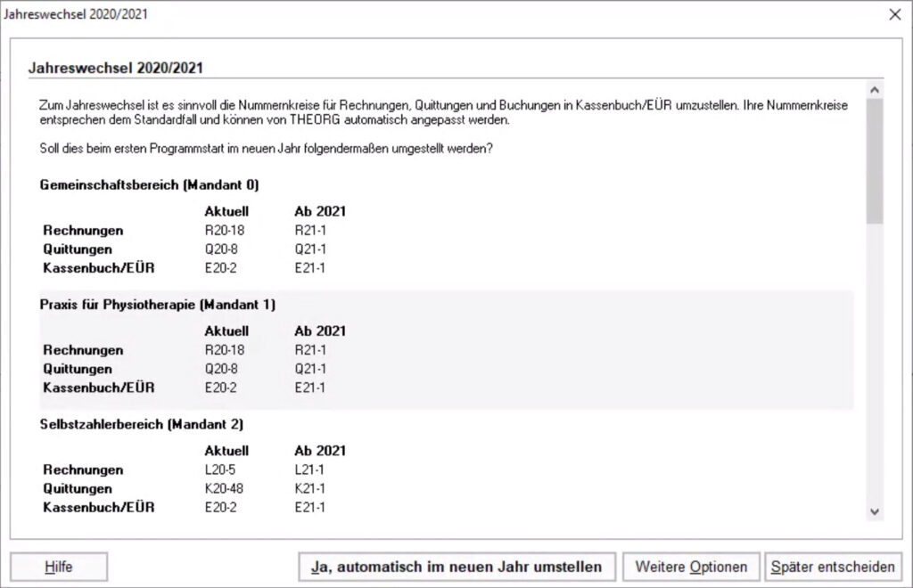
Task: Click the Kassenbuch/EÜR label under Mandant 0
Action: click(x=98, y=268)
